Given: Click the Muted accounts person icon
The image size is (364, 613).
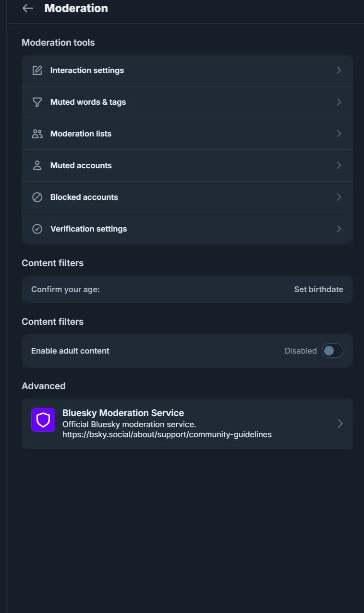Looking at the screenshot, I should 37,165.
